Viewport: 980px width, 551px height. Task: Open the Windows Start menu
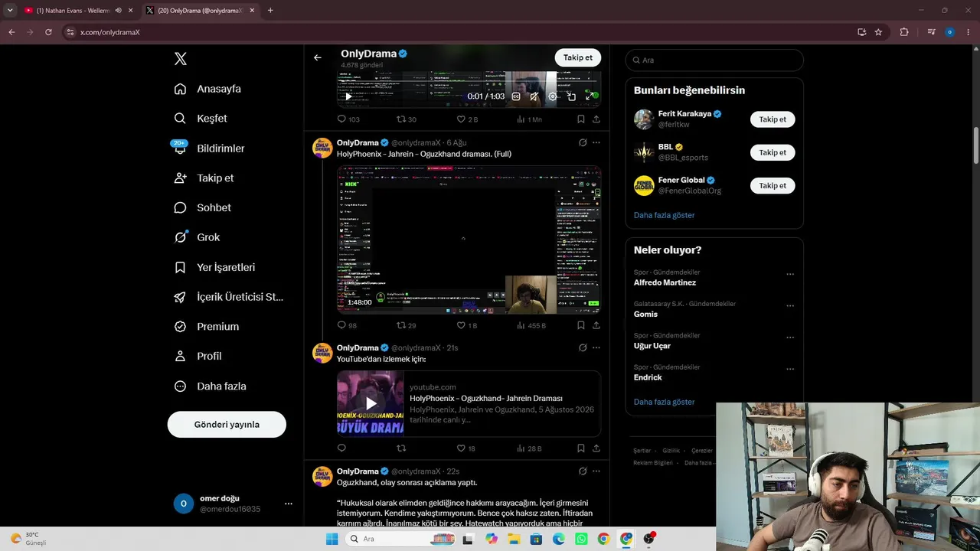(x=332, y=539)
